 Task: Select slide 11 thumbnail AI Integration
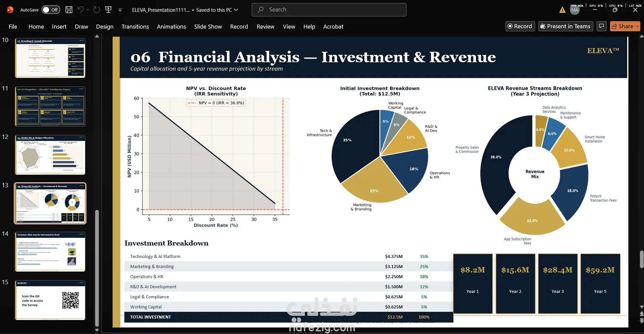click(x=50, y=106)
